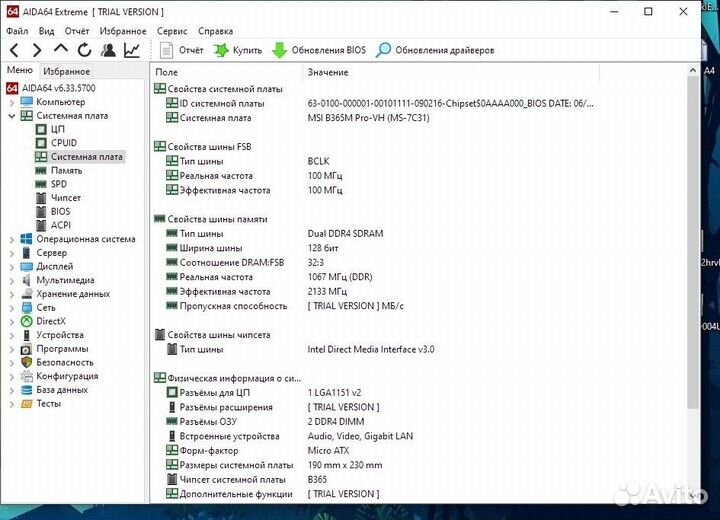Select the ЦП item in the tree
Image resolution: width=720 pixels, height=520 pixels.
click(x=58, y=129)
